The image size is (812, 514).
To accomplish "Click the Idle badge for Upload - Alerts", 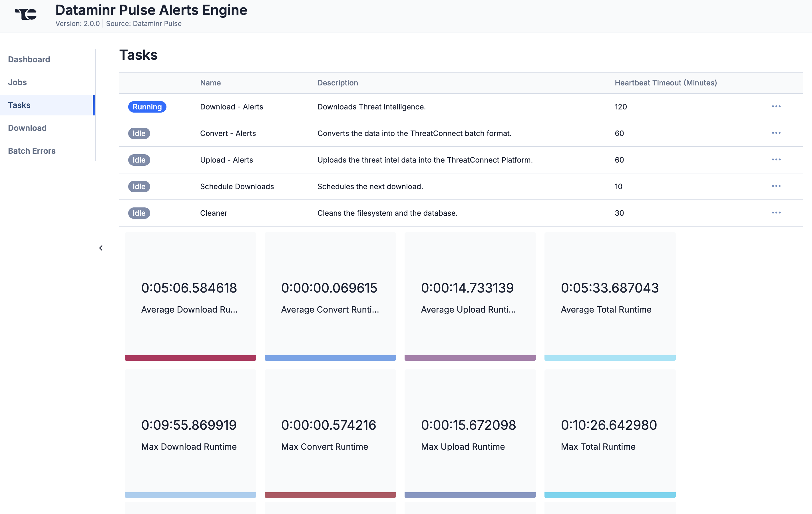I will (x=139, y=160).
